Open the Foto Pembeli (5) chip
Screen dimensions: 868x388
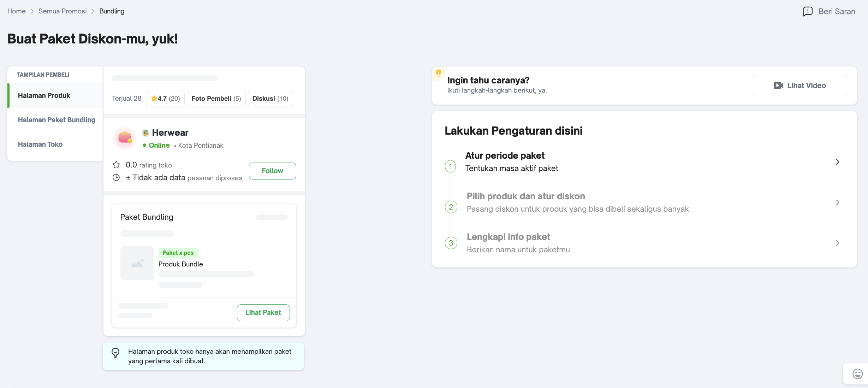pyautogui.click(x=216, y=99)
